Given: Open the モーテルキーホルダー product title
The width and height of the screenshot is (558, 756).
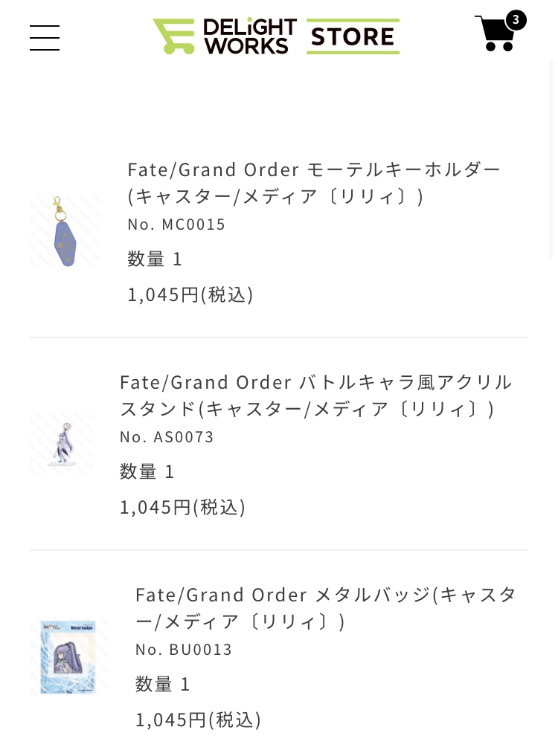Looking at the screenshot, I should point(314,183).
